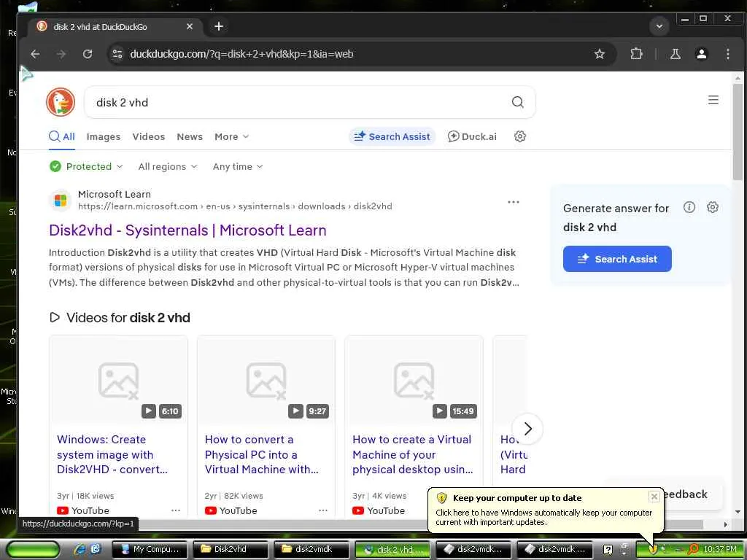Click the Windows update shield tray icon
Viewport: 747px width, 560px height.
(x=653, y=549)
